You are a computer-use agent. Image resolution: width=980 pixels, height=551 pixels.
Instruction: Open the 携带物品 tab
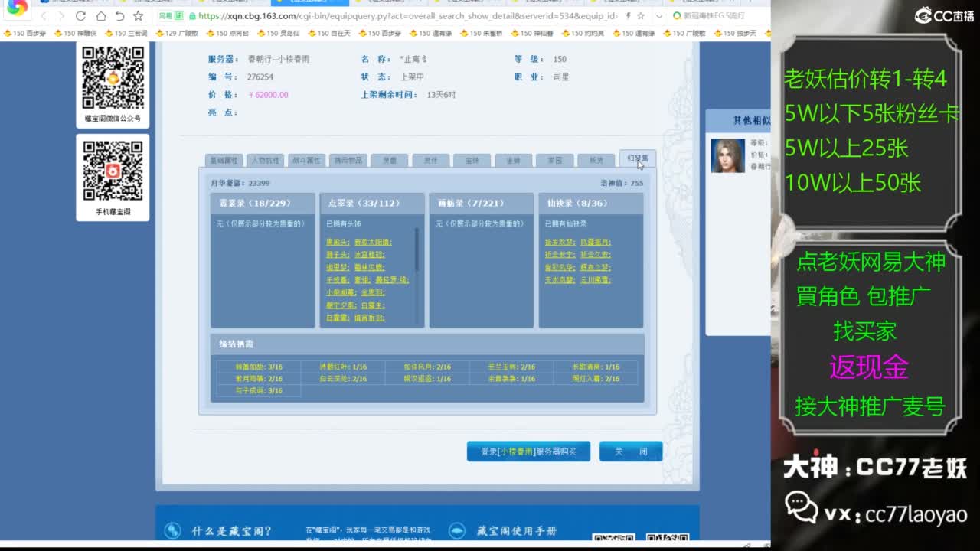[x=348, y=161]
